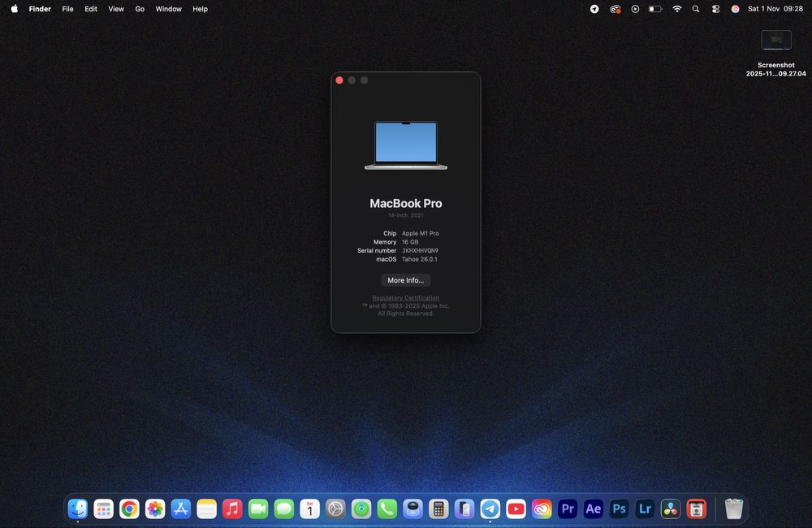Screen dimensions: 812x528
Task: Open the Wi-Fi menu
Action: point(677,9)
